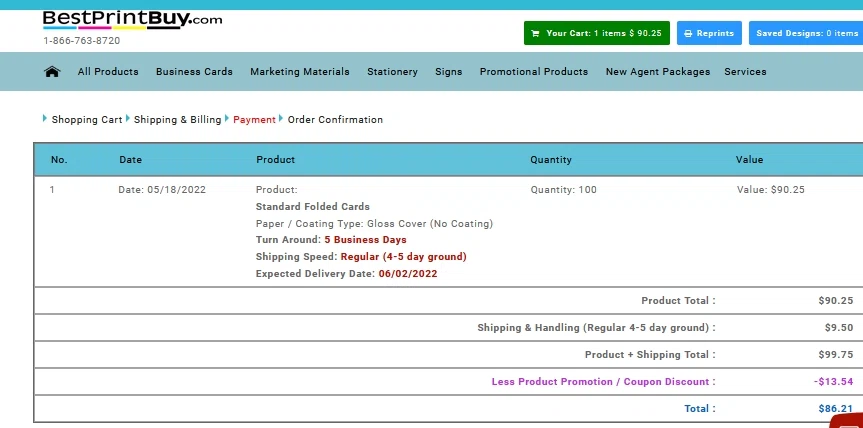Expand the Stationery menu
This screenshot has width=863, height=428.
pos(392,72)
